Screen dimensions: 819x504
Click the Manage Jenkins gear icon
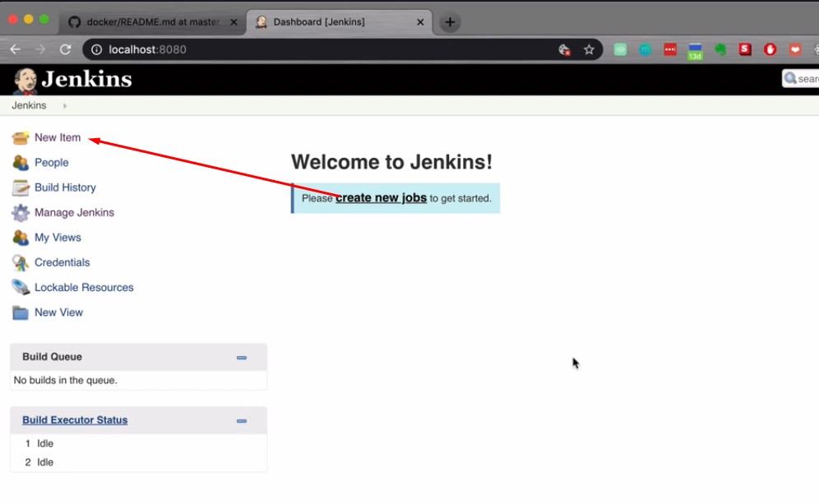[x=19, y=212]
